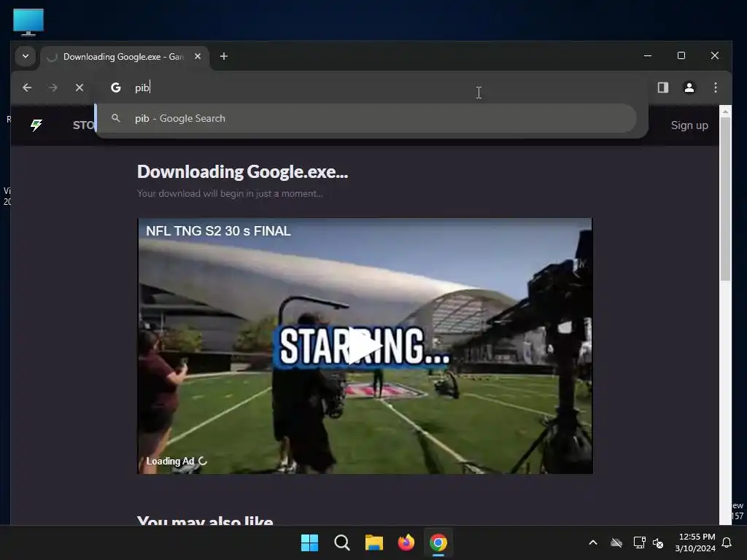Click the OneDrive cloud tray icon

(x=616, y=542)
